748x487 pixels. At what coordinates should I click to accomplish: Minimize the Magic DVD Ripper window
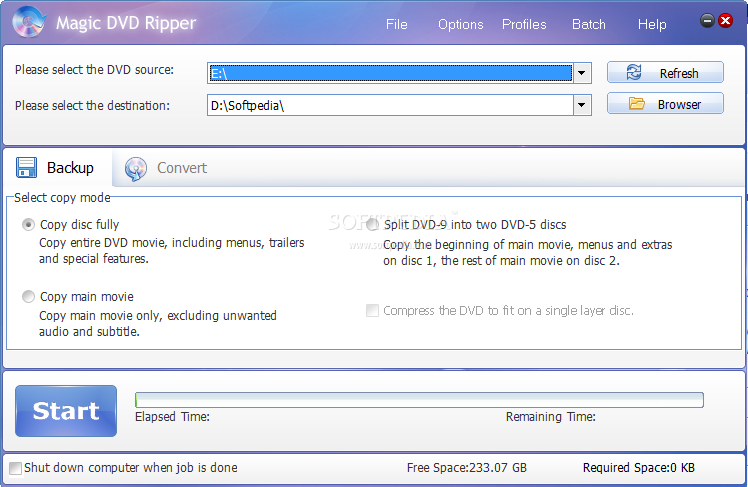(707, 21)
